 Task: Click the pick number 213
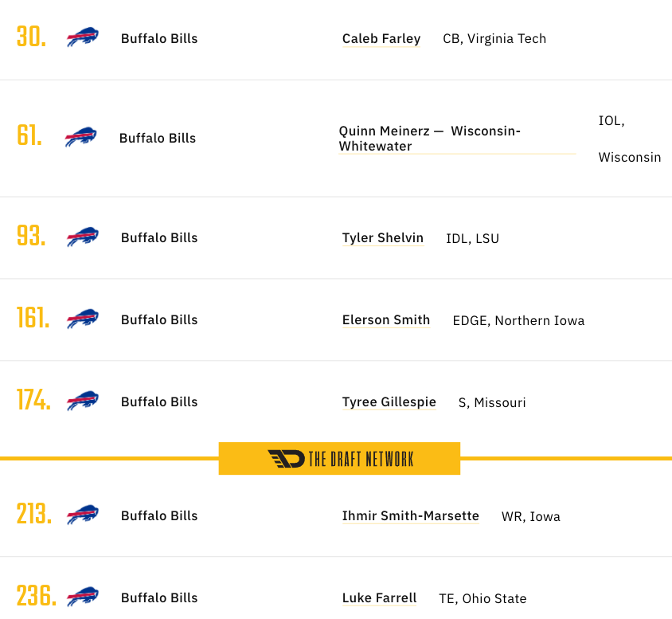(34, 514)
